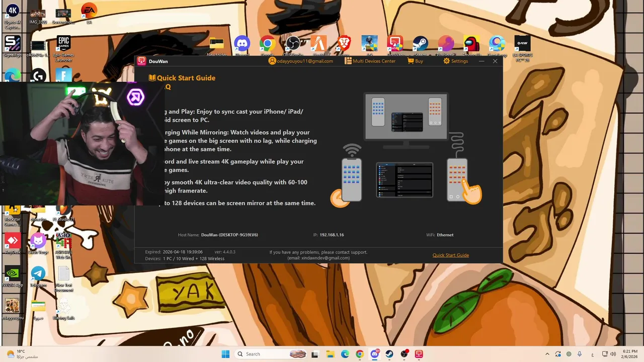Open Task View on the taskbar
Image resolution: width=644 pixels, height=362 pixels.
[315, 354]
